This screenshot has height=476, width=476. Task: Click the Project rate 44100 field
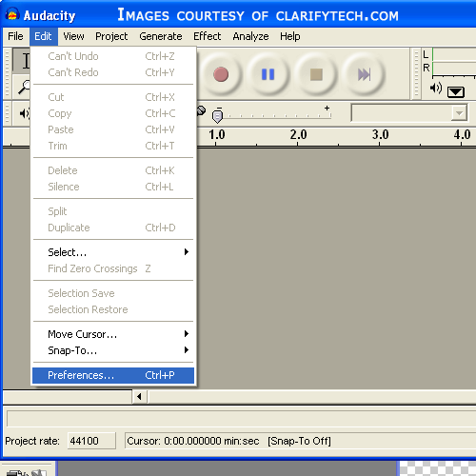[x=91, y=441]
